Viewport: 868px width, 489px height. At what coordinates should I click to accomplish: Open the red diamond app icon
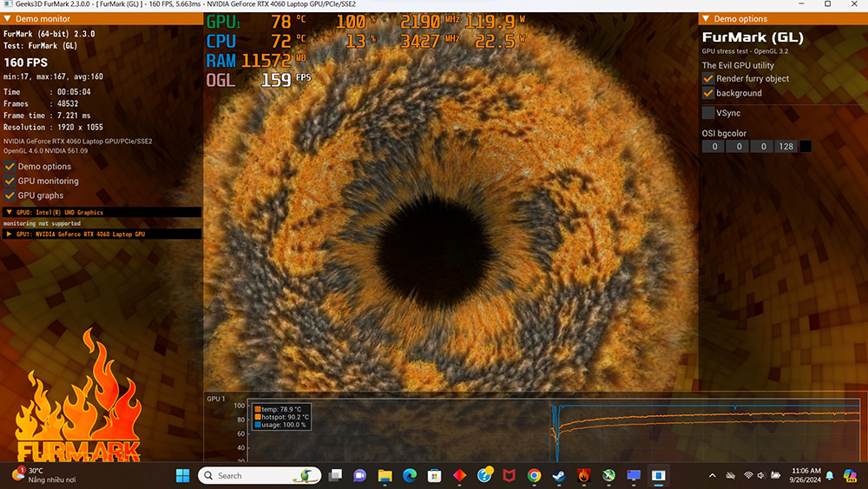(459, 475)
